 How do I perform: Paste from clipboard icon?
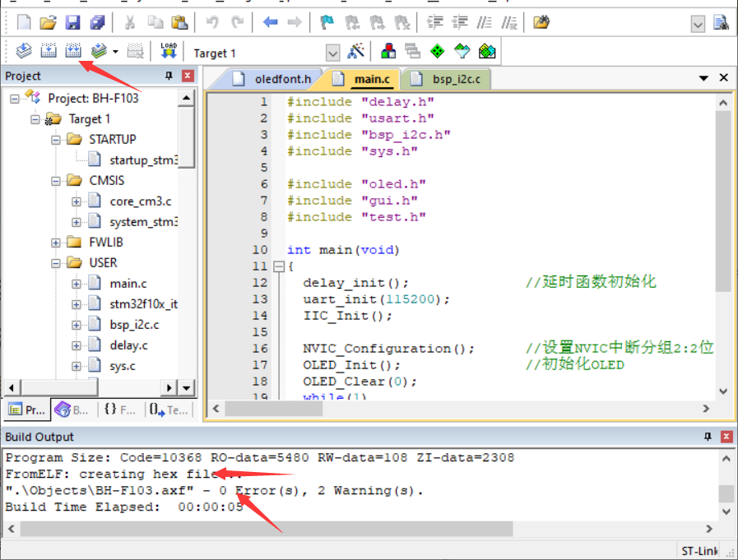point(179,22)
